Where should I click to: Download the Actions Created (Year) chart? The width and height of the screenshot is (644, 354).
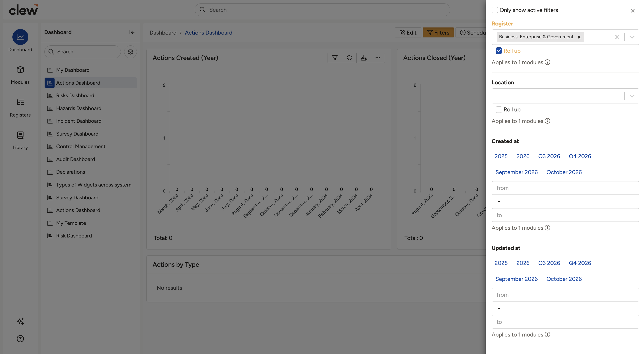[363, 58]
